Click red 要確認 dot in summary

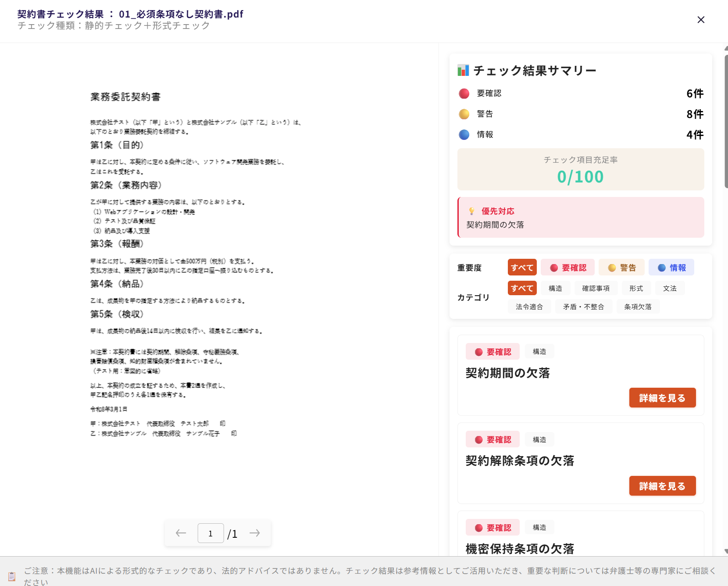click(464, 93)
